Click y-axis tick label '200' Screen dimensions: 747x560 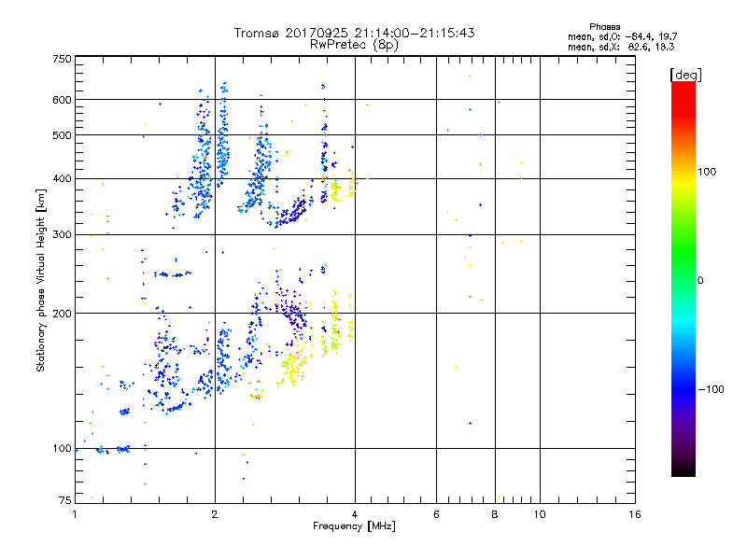point(62,314)
